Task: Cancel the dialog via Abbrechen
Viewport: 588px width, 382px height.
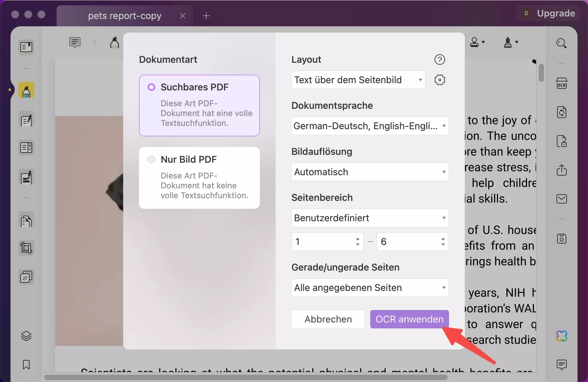Action: click(328, 319)
